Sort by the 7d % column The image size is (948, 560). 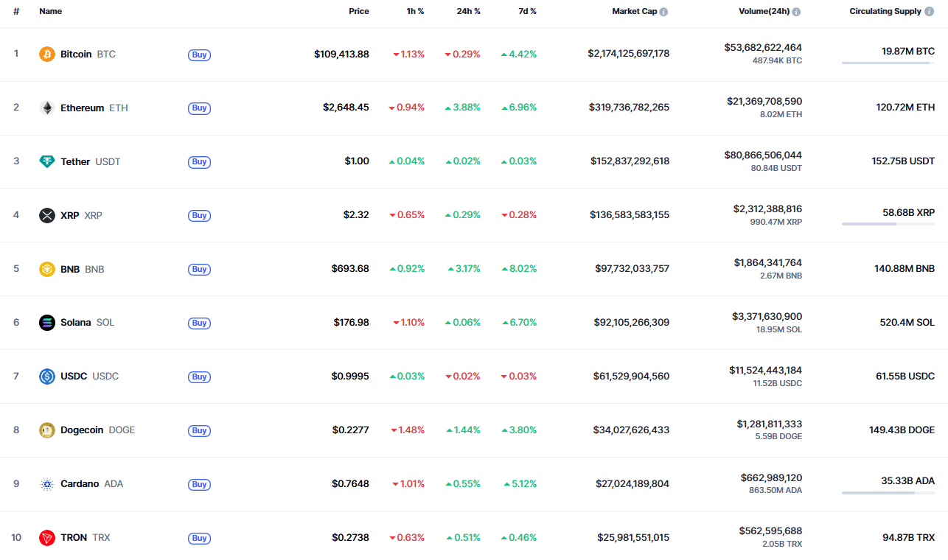pos(526,12)
